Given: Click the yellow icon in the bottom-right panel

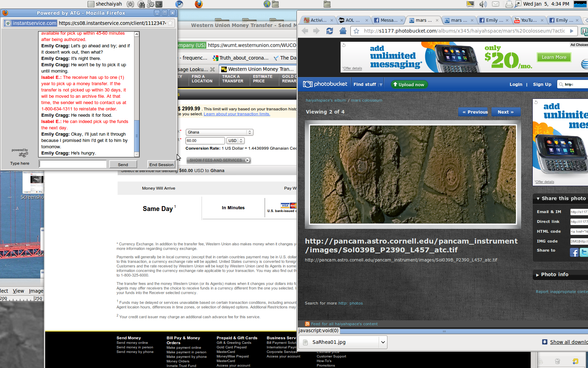Looking at the screenshot, I should click(575, 361).
